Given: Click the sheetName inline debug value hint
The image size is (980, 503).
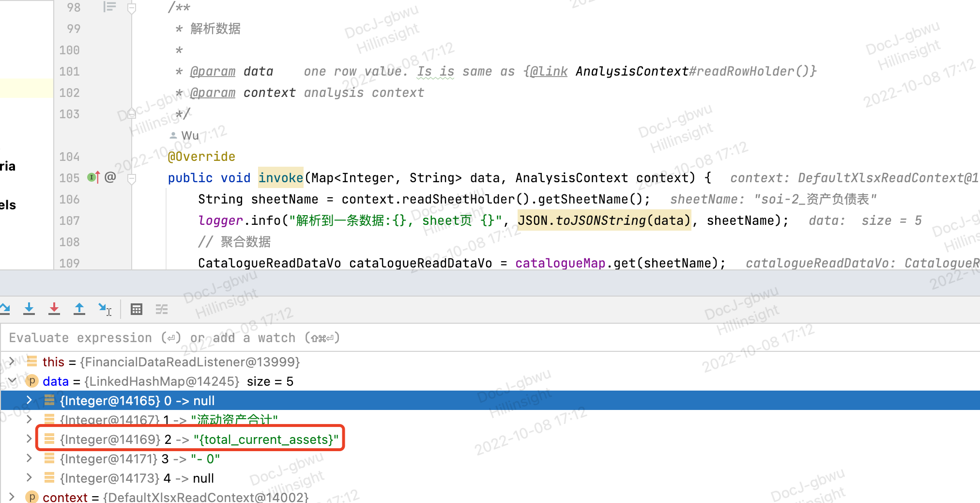Looking at the screenshot, I should tap(773, 199).
